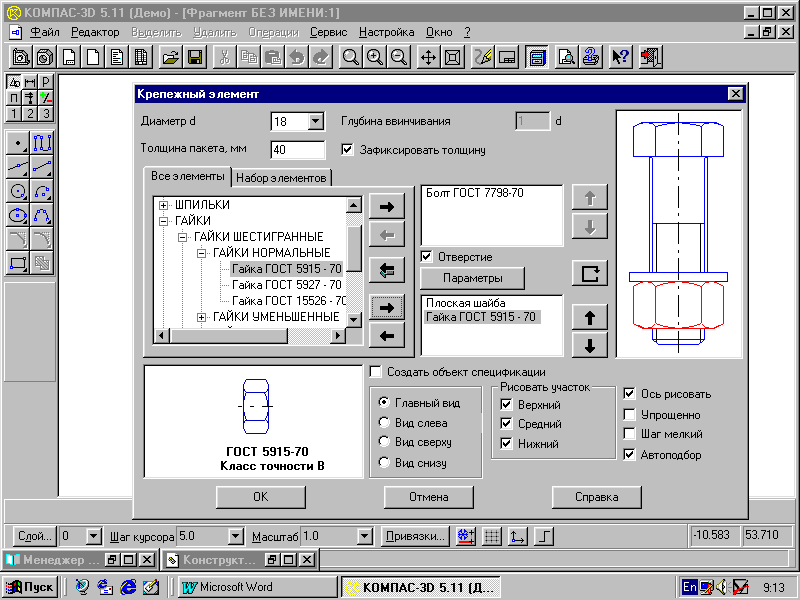800x600 pixels.
Task: Open Настройка menu
Action: [x=386, y=32]
